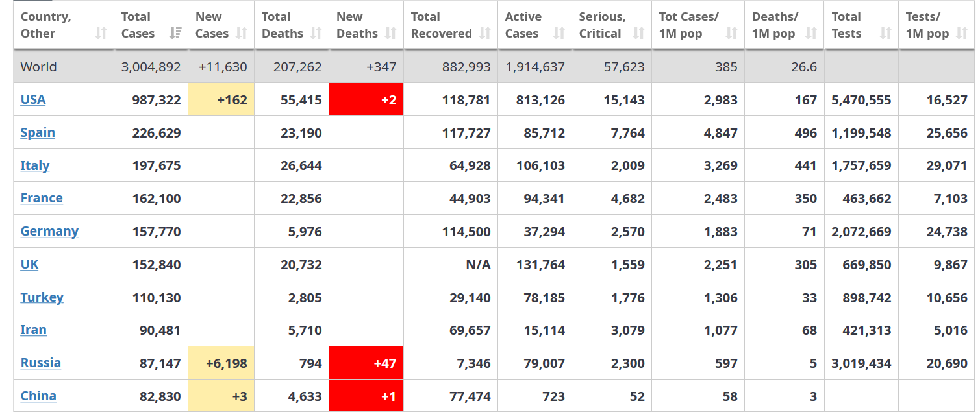Click the Russia link
Viewport: 980px width, 412px height.
(41, 363)
